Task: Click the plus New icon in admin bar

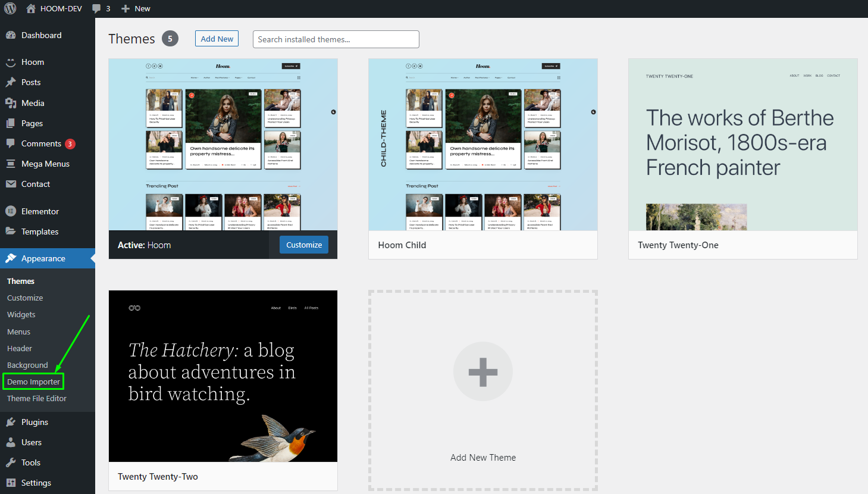Action: click(126, 8)
